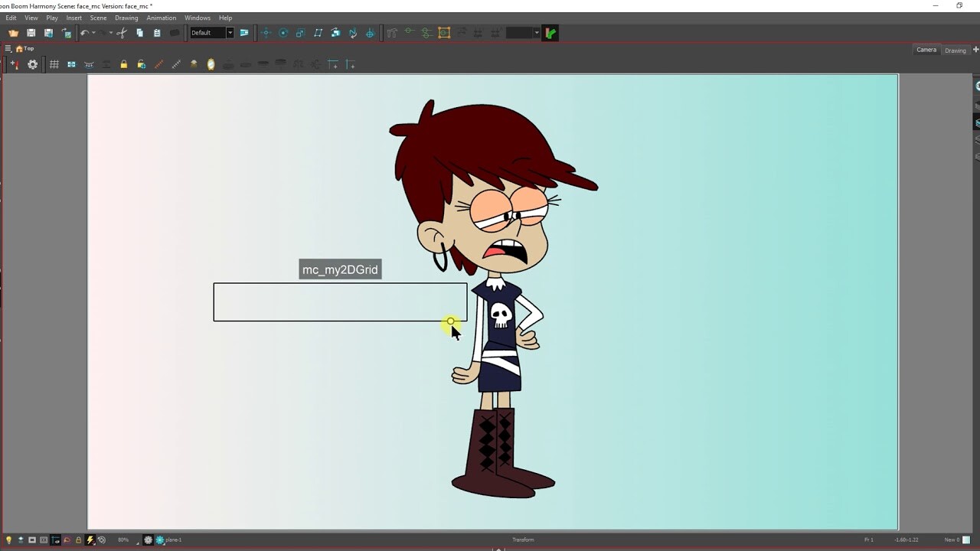980x551 pixels.
Task: Click the mc_my2DGrid master controller label
Action: (x=340, y=269)
